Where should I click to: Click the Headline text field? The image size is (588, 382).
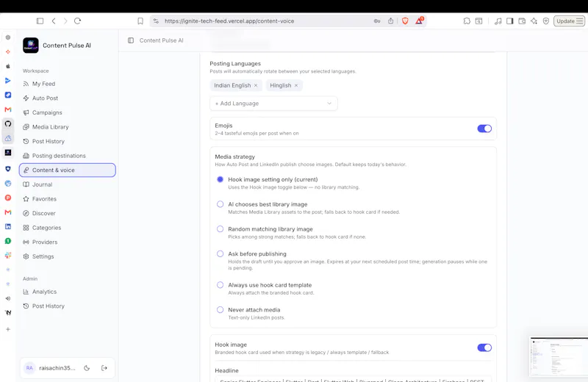click(x=353, y=379)
